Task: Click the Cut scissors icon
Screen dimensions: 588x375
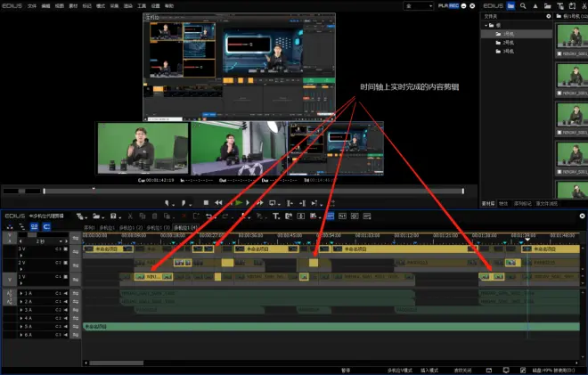Action: pyautogui.click(x=130, y=216)
